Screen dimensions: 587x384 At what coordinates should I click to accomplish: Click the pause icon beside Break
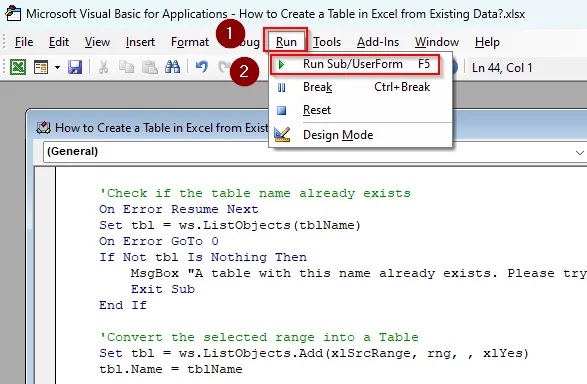282,88
